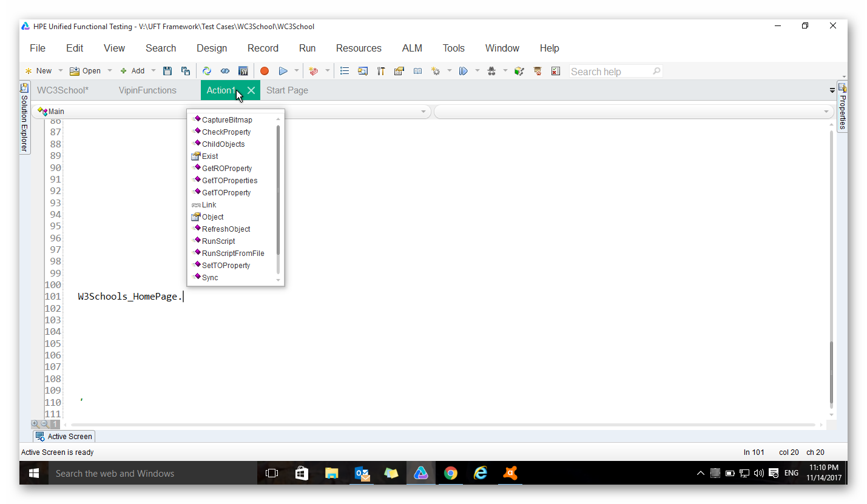Click the Save icon in the toolbar
Screen dimensions: 867x504
(167, 71)
